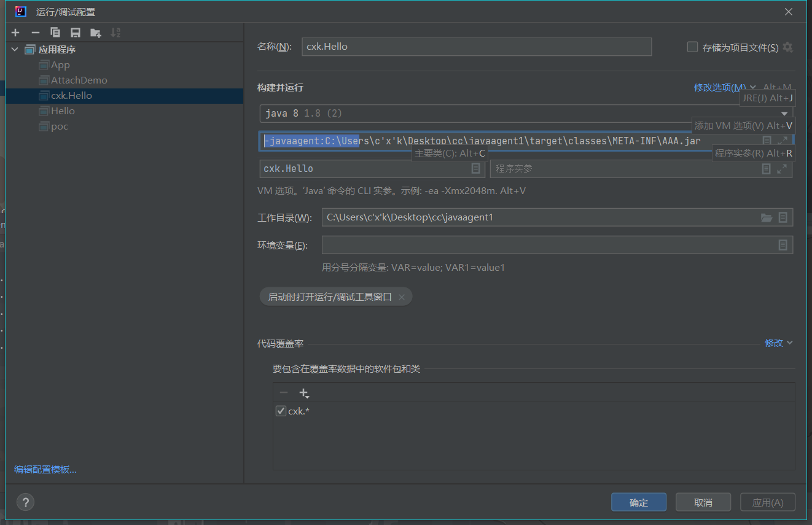The image size is (812, 525).
Task: Insert macro in working directory field
Action: click(x=783, y=217)
